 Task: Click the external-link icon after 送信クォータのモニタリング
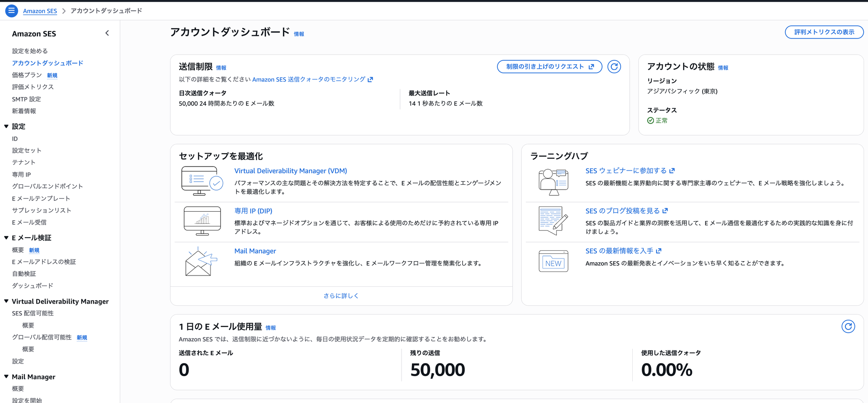click(370, 79)
